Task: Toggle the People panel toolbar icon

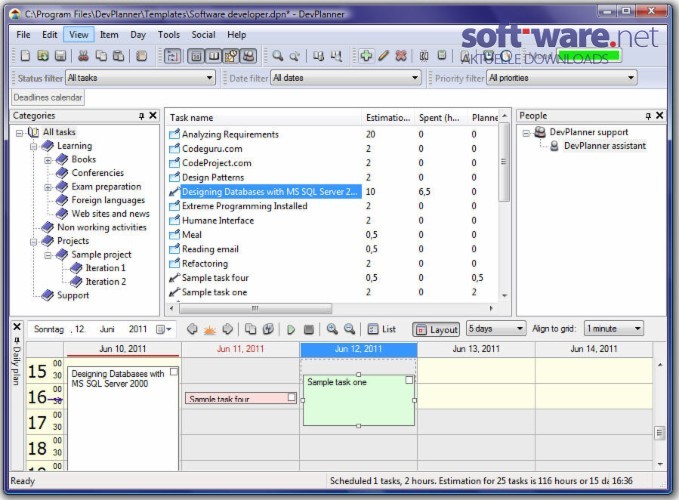Action: pos(248,56)
